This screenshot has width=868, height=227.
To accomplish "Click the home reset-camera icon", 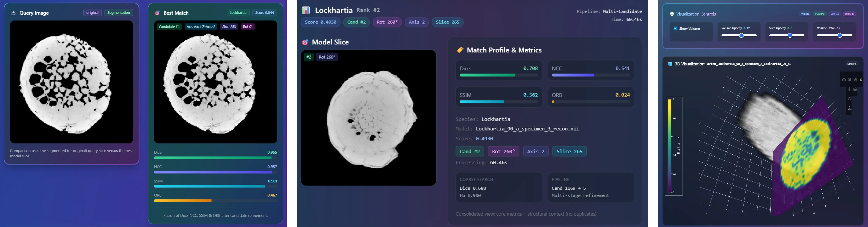I will click(x=855, y=80).
